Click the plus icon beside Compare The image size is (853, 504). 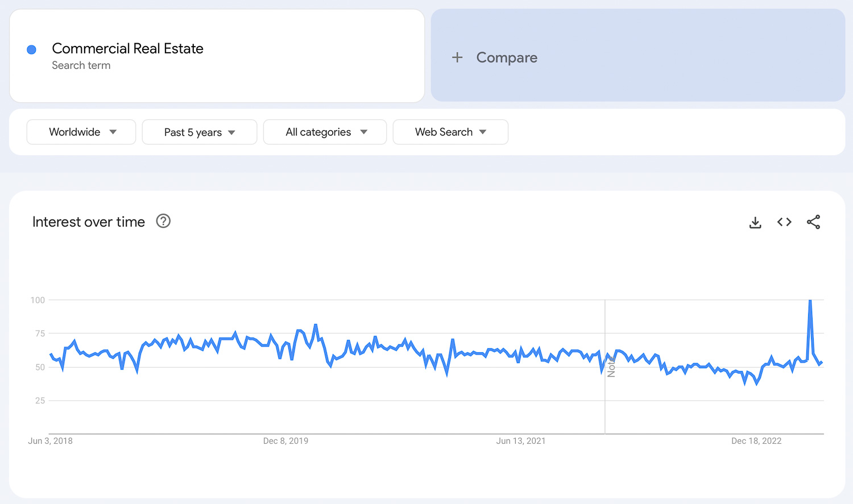pyautogui.click(x=457, y=57)
